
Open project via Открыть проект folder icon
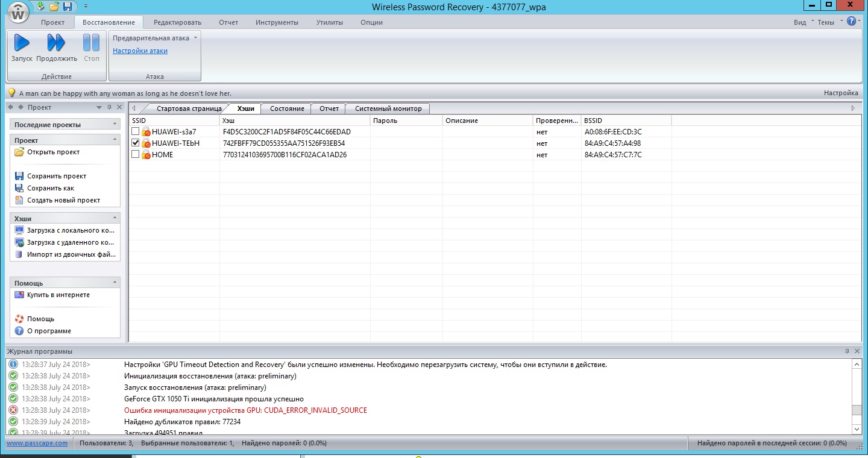19,152
